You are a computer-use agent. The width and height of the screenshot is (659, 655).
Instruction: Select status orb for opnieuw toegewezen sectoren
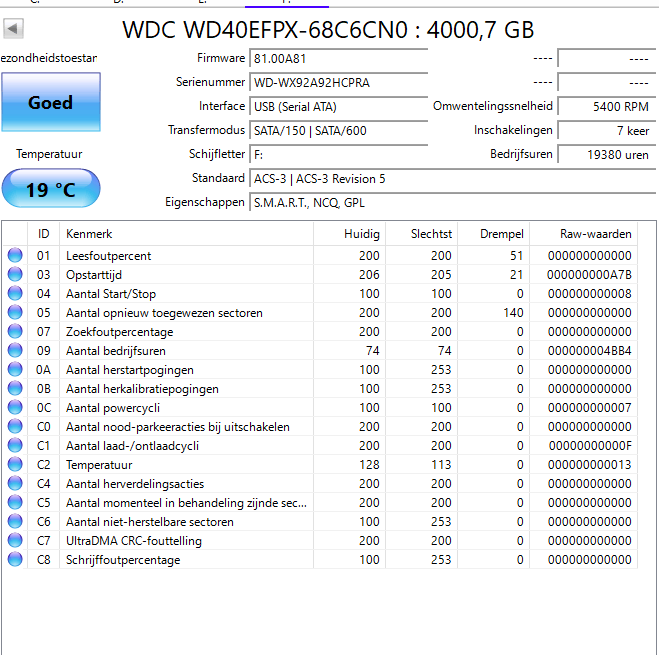15,312
